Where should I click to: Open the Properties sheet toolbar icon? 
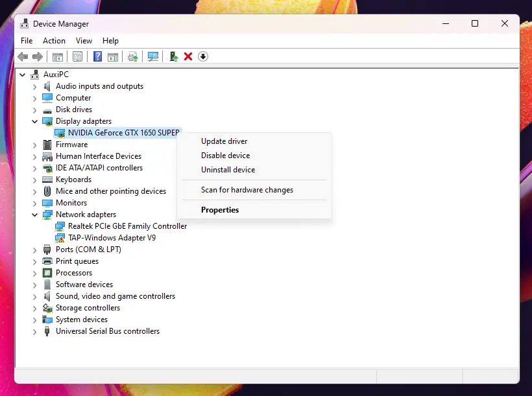pyautogui.click(x=77, y=56)
